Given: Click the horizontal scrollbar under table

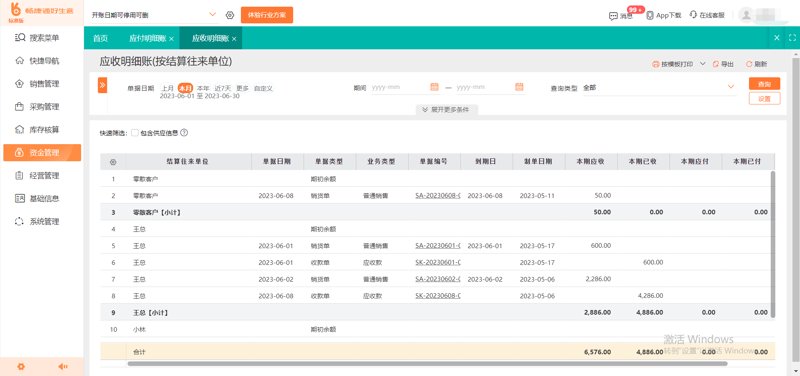Looking at the screenshot, I should [x=427, y=364].
